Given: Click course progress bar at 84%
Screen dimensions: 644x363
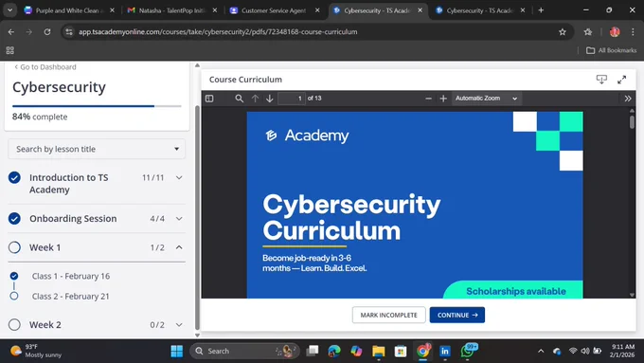Looking at the screenshot, I should (97, 106).
